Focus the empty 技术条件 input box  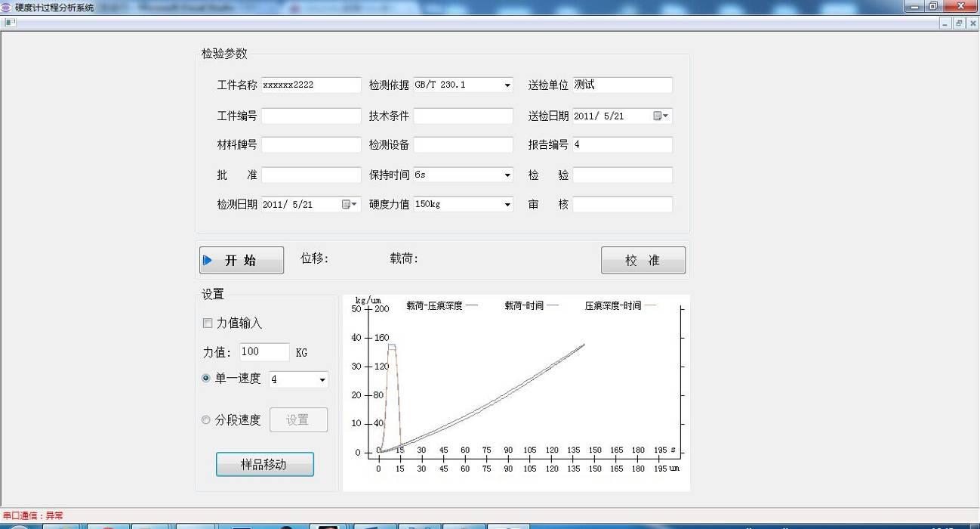463,116
